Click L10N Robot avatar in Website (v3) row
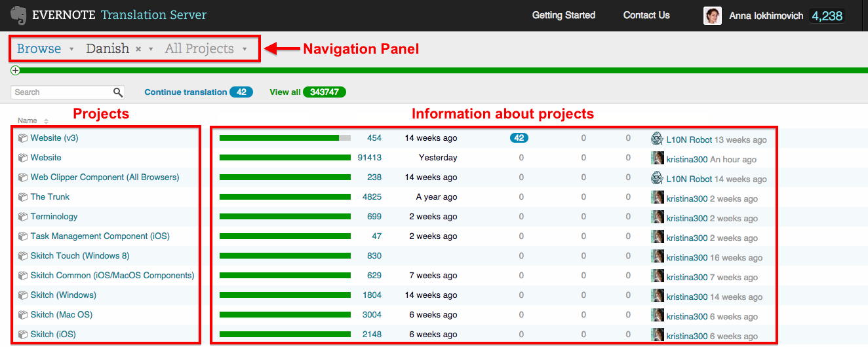 (x=657, y=139)
